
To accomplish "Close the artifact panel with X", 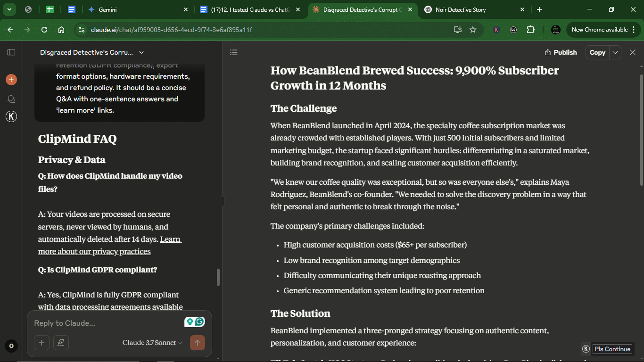I will click(633, 52).
